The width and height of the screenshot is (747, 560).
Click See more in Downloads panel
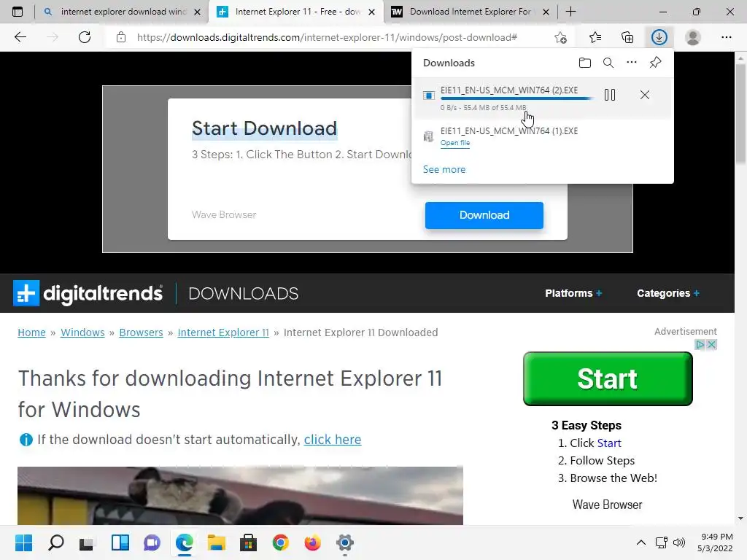[x=444, y=169]
